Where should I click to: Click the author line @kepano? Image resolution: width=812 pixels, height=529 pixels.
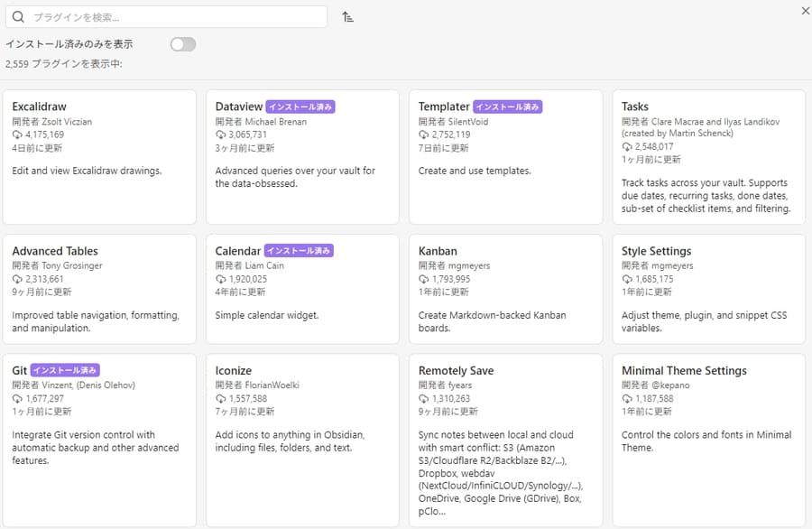656,385
